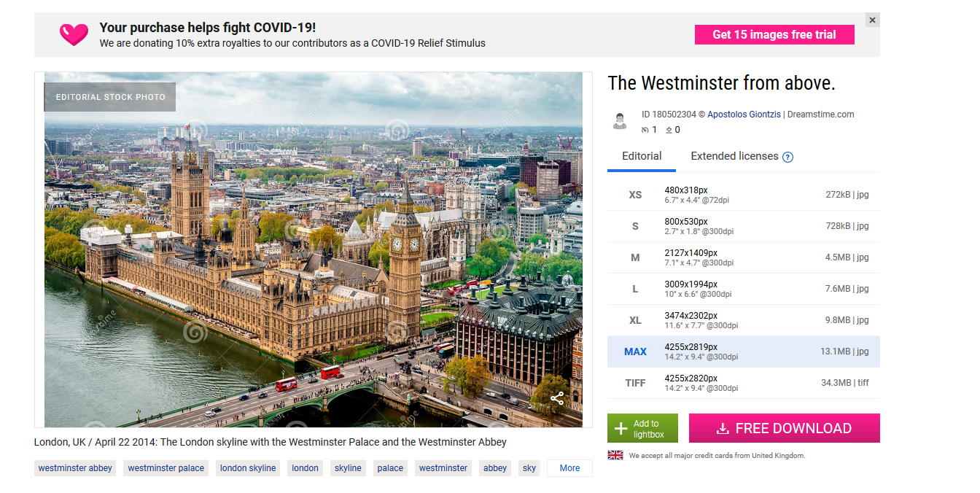
Task: Click the 10% extra royalties banner text
Action: pos(292,43)
